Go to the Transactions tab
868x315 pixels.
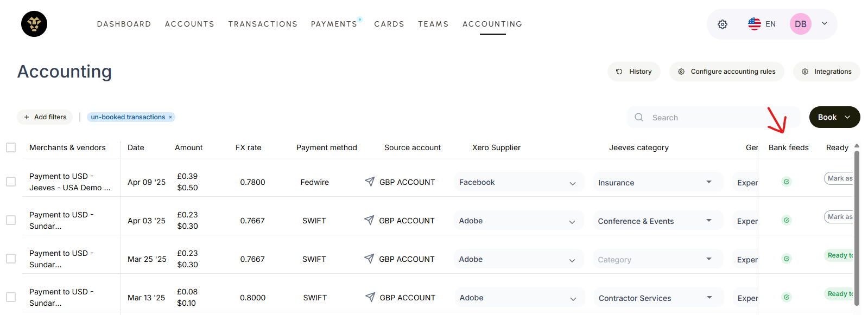pos(263,24)
